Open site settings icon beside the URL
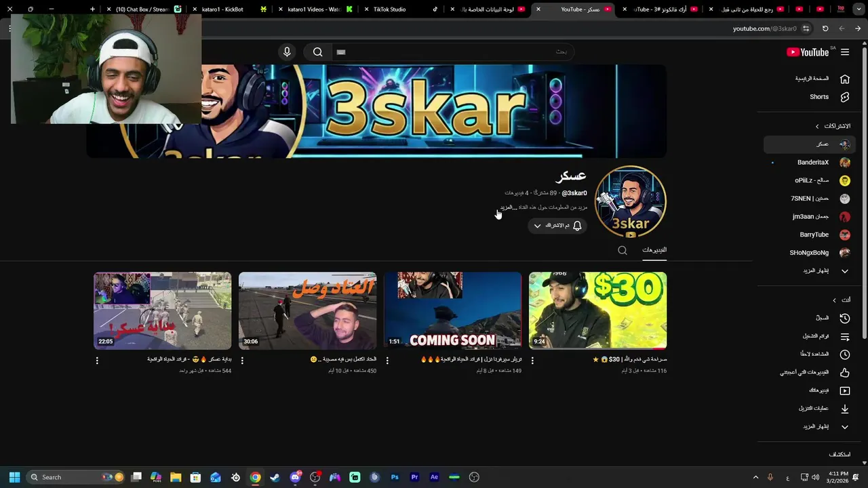The image size is (868, 488). pos(806,28)
